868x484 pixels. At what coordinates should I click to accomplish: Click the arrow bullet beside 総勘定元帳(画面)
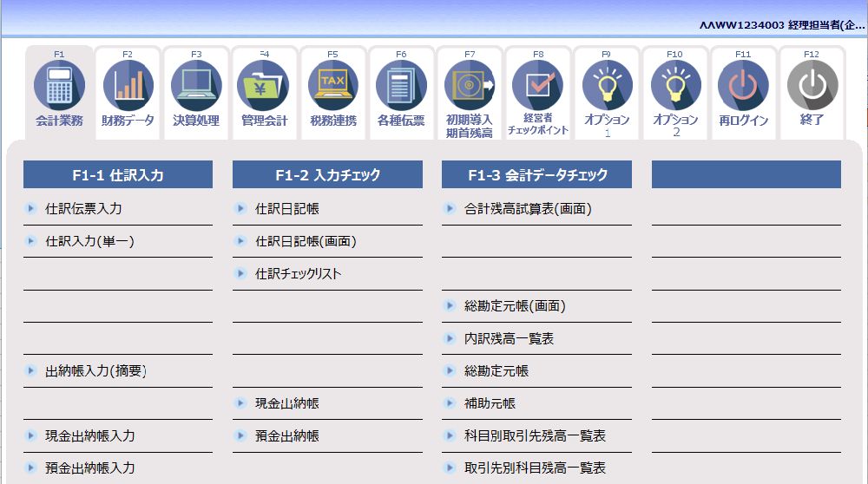pos(450,306)
